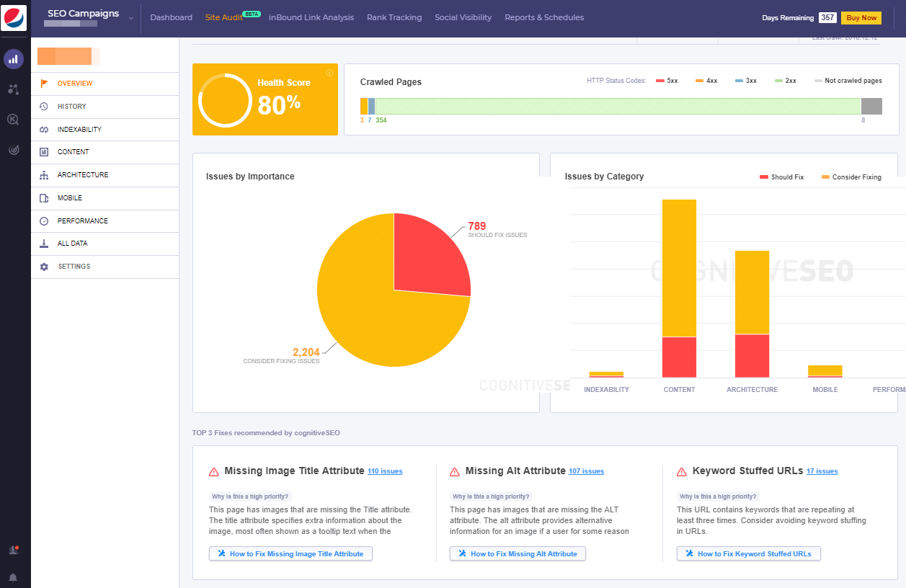This screenshot has height=588, width=906.
Task: Switch to the Dashboard menu item
Action: coord(171,17)
